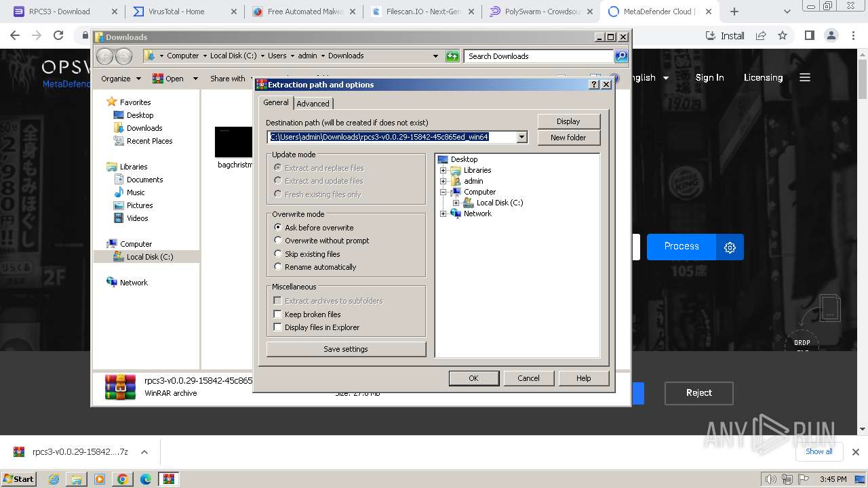Click the Help button in dialog
868x488 pixels.
pos(583,378)
